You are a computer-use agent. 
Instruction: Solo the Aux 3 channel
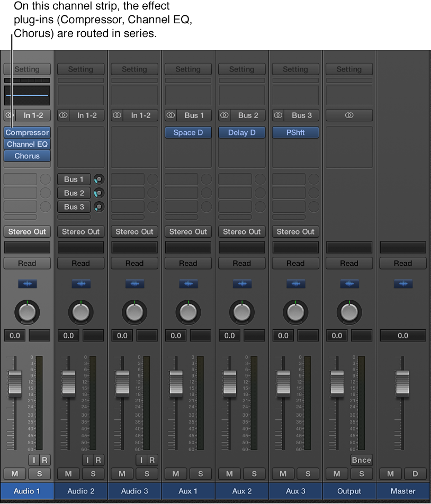[x=308, y=474]
